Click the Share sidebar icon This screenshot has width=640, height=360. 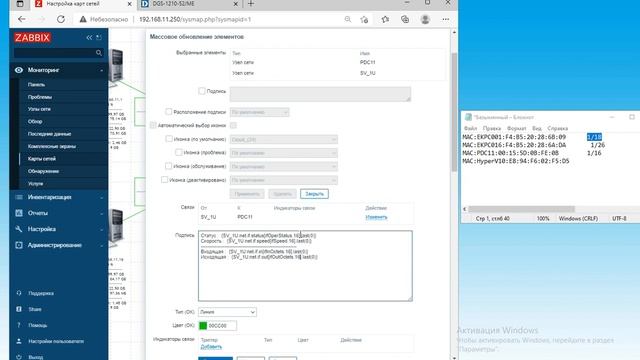(x=19, y=309)
